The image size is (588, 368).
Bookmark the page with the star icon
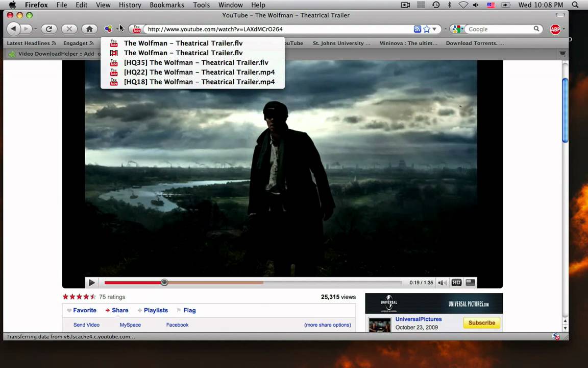tap(427, 29)
